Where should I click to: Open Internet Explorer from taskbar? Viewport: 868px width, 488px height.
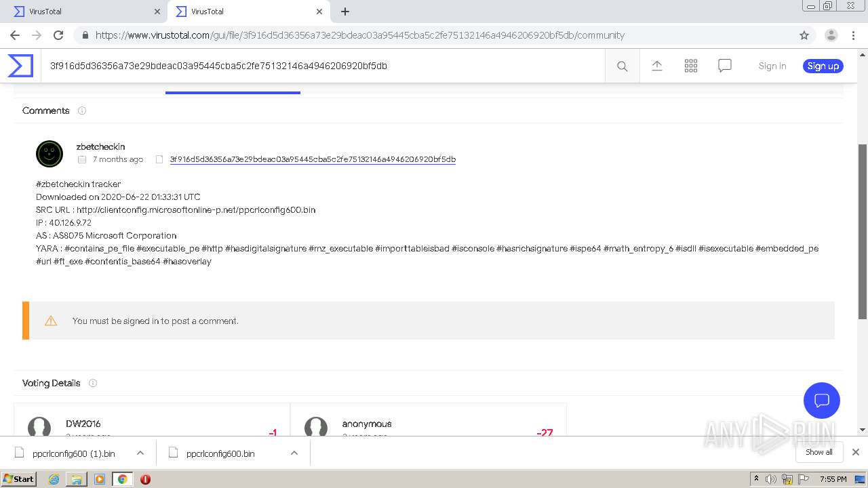pos(54,479)
